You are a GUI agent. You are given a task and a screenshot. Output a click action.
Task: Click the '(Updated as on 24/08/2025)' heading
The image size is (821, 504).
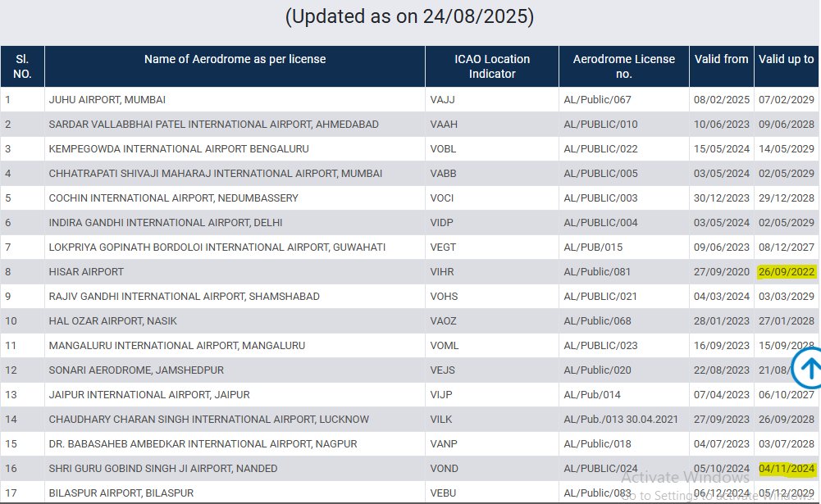pyautogui.click(x=409, y=16)
